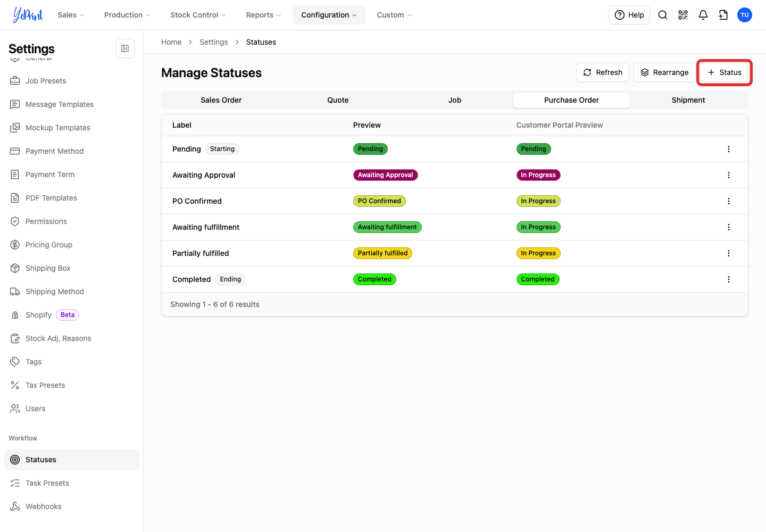
Task: Click the new document icon in header
Action: pyautogui.click(x=723, y=15)
